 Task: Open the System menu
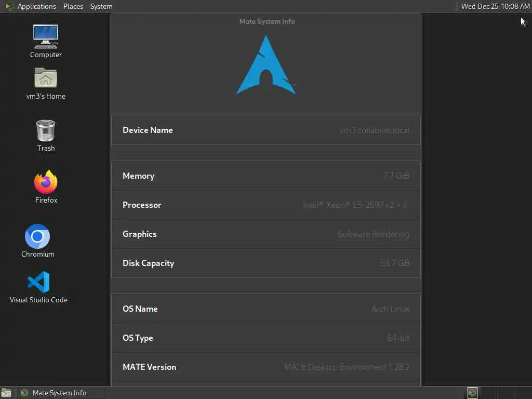101,6
